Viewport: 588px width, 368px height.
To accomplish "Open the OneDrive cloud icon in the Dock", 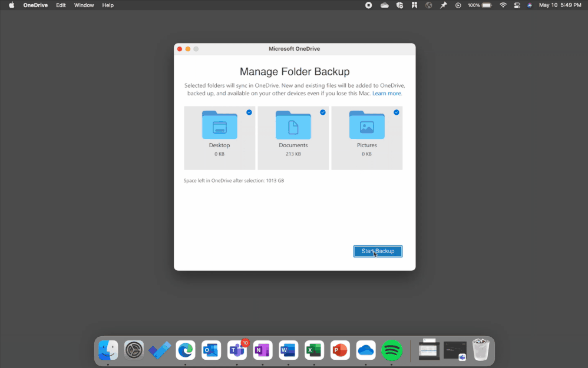I will 366,350.
